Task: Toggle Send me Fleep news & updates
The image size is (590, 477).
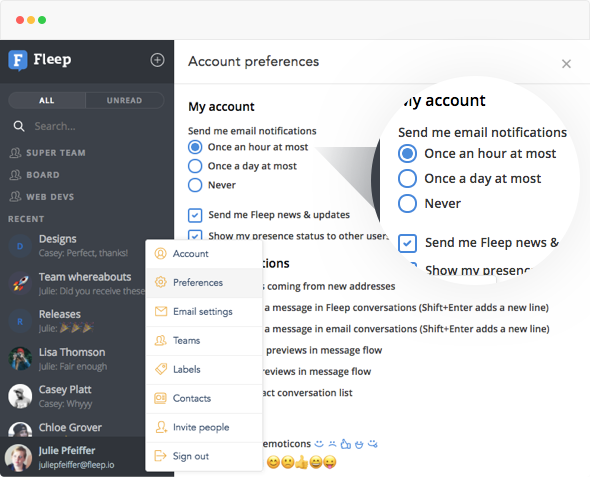Action: [195, 215]
